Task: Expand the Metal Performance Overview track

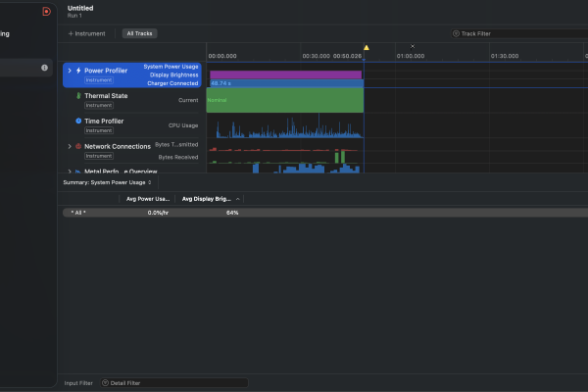Action: (69, 171)
